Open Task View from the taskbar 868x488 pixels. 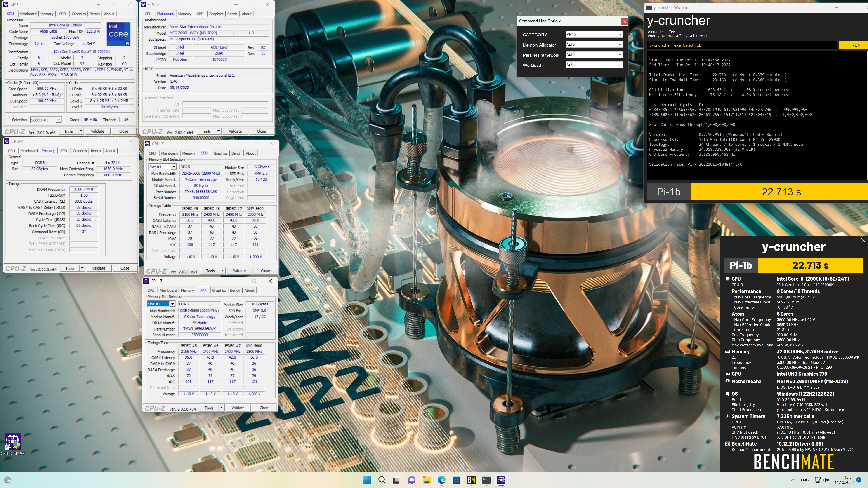pos(396,480)
